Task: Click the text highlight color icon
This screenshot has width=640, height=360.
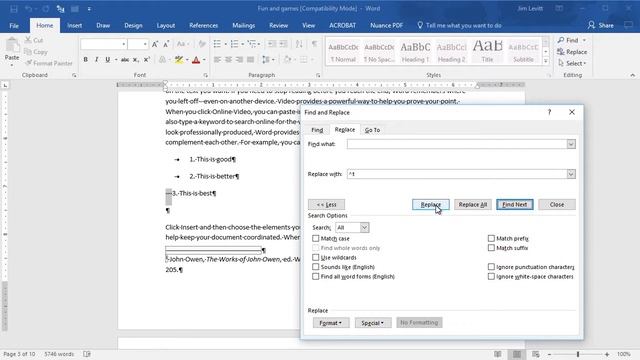Action: coord(179,60)
